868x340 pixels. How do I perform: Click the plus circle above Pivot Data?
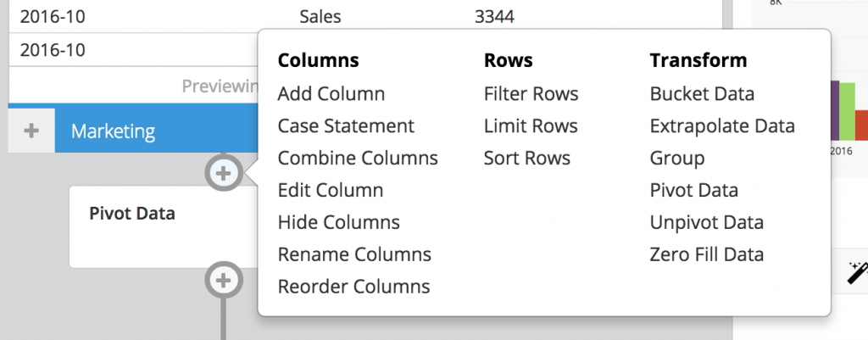point(223,173)
